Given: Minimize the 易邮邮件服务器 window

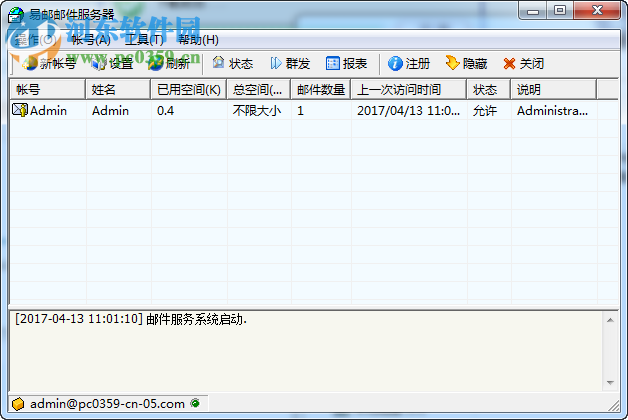Looking at the screenshot, I should pyautogui.click(x=533, y=11).
